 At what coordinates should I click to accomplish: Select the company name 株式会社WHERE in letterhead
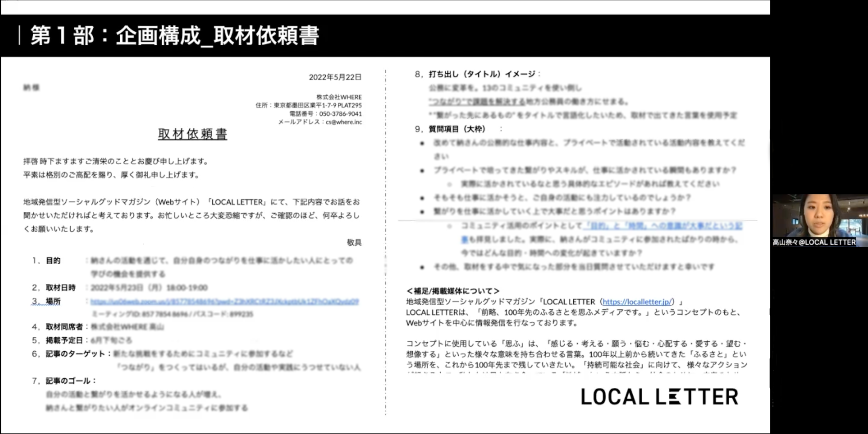pos(339,97)
